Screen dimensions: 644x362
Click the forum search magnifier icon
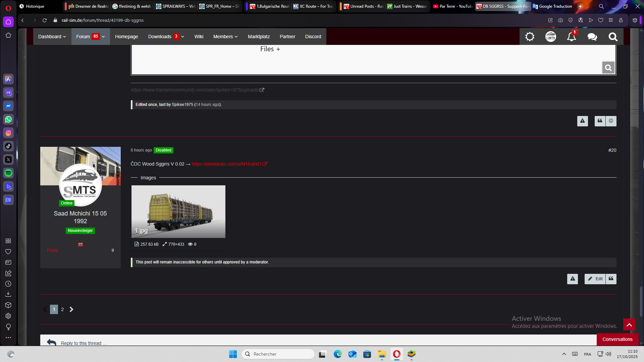(x=613, y=37)
